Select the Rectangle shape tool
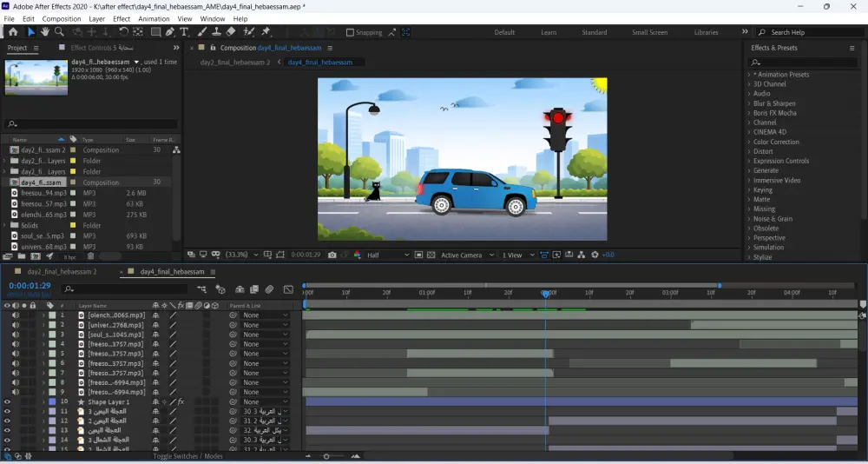The image size is (868, 464). [155, 32]
